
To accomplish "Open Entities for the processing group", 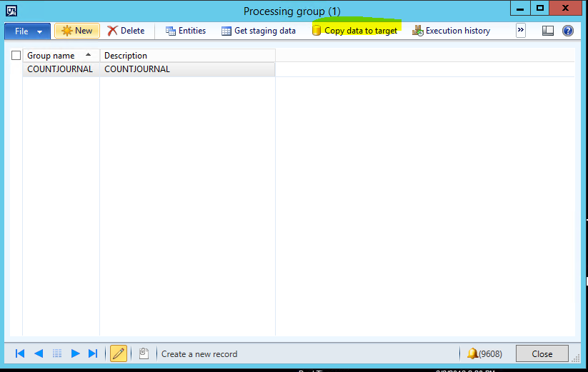I will coord(186,31).
